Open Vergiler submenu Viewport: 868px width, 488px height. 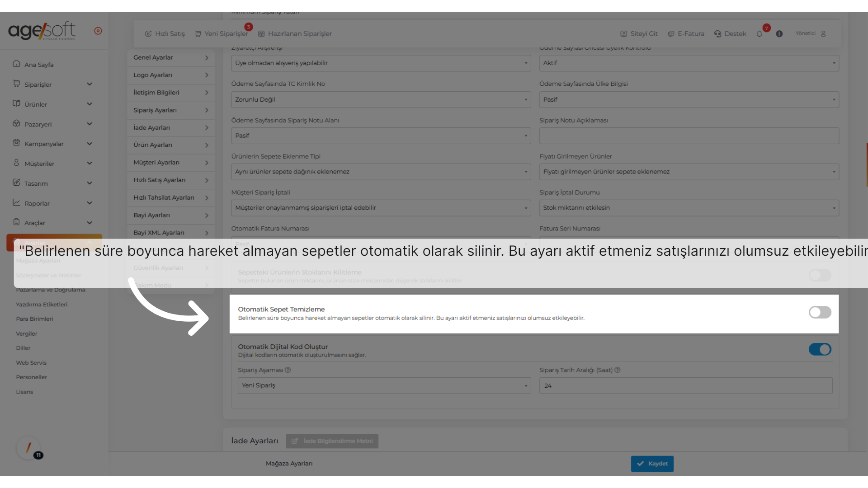click(27, 333)
